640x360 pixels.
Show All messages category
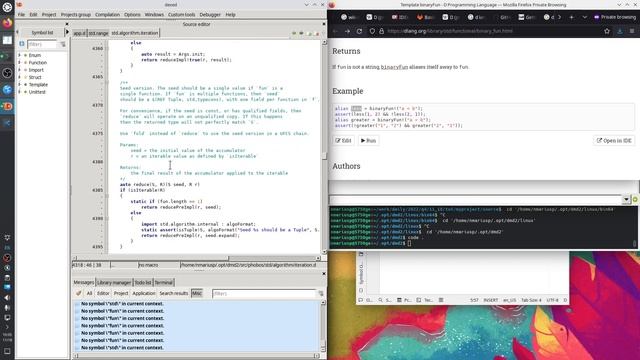click(x=89, y=293)
